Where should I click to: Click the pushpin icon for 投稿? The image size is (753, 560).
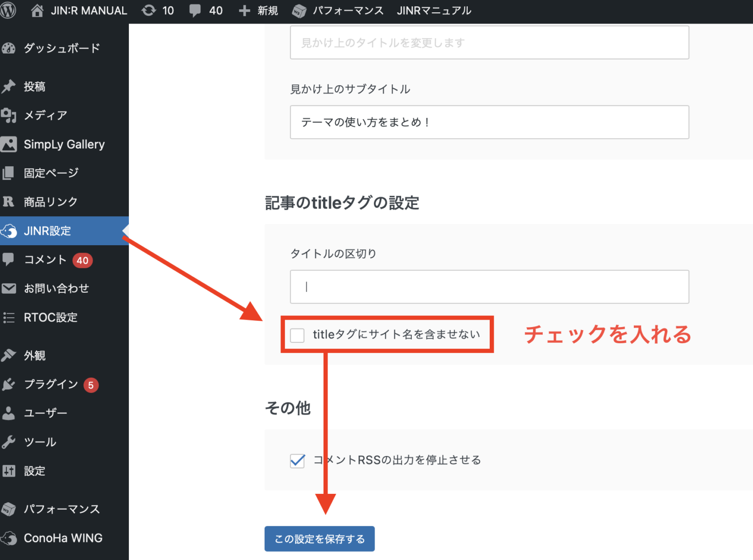pos(9,86)
